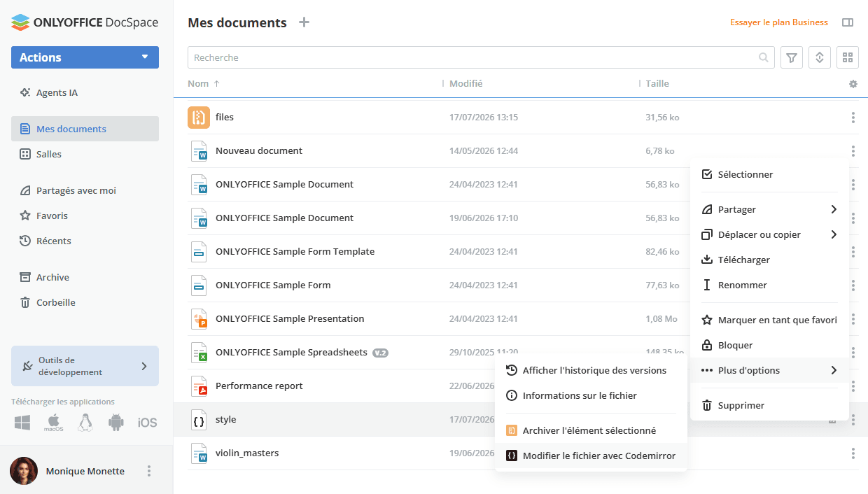Click the iOS app download icon
The width and height of the screenshot is (868, 494).
point(147,423)
